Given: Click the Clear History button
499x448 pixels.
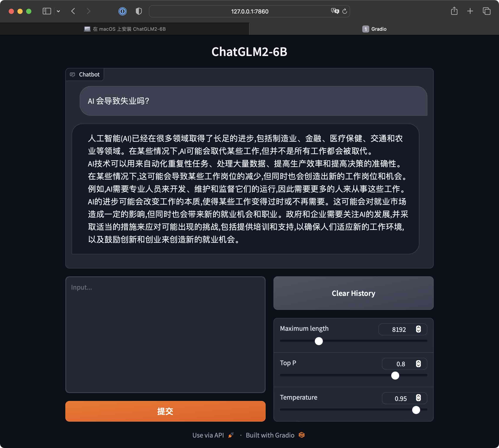Looking at the screenshot, I should [353, 293].
